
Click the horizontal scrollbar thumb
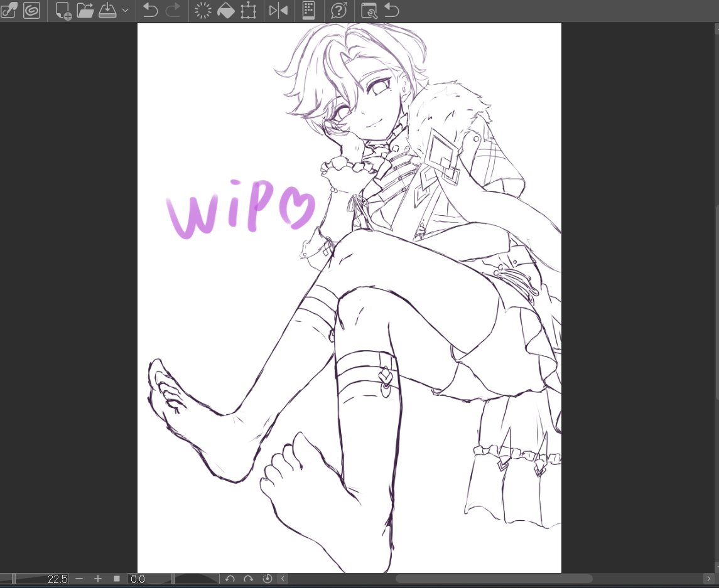494,579
